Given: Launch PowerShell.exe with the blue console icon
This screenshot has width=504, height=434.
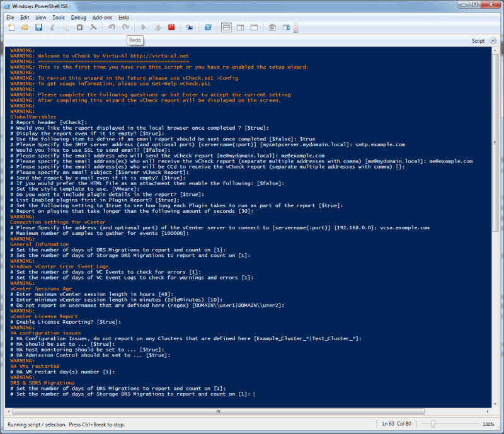Looking at the screenshot, I should (208, 27).
